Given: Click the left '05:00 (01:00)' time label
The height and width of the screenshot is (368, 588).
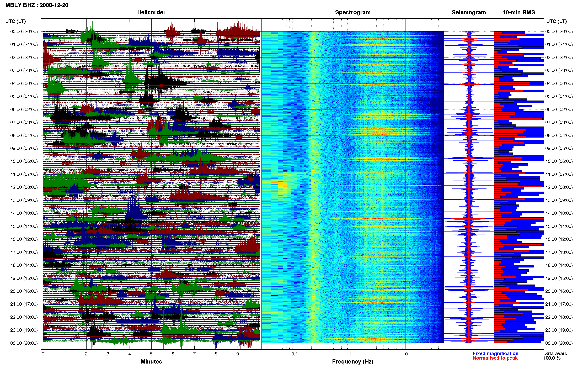Looking at the screenshot, I should point(24,96).
